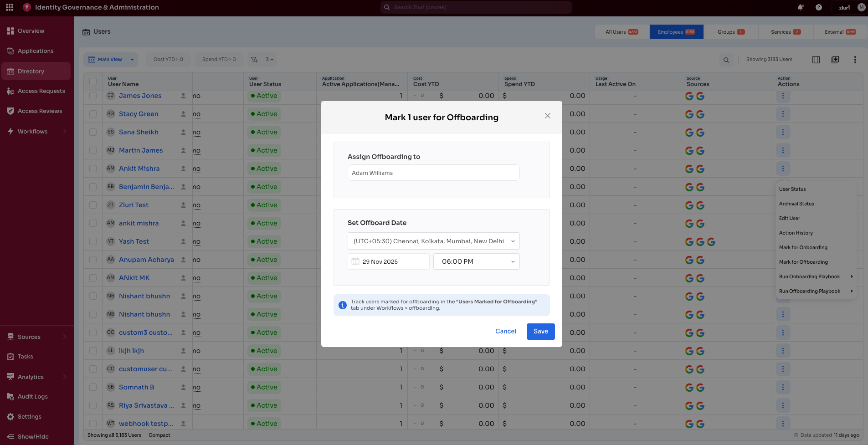The width and height of the screenshot is (868, 445).
Task: Open the timezone dropdown
Action: tap(433, 241)
